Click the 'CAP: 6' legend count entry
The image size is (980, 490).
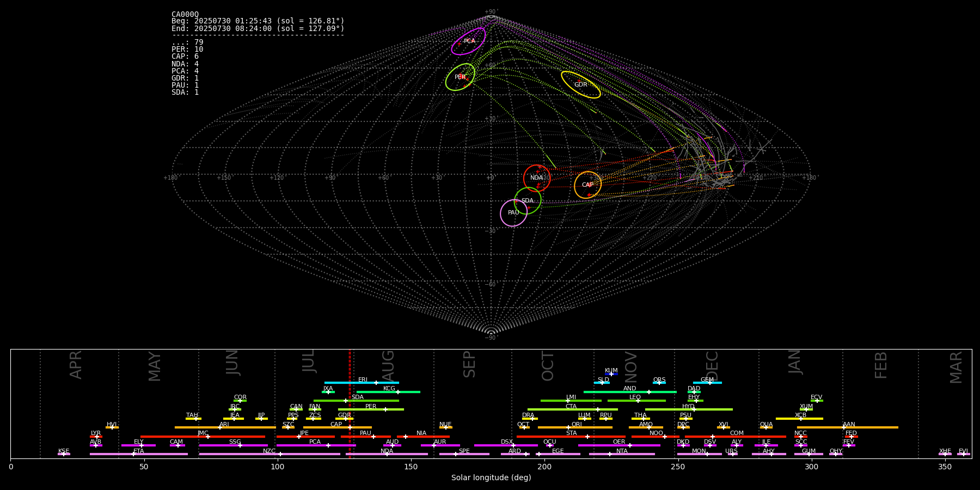185,57
